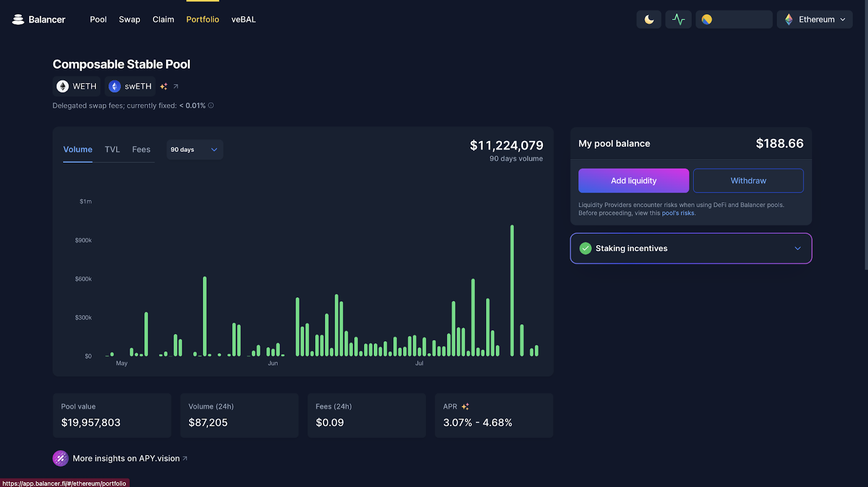Click the 90 days volume caption
The height and width of the screenshot is (487, 868).
point(516,158)
